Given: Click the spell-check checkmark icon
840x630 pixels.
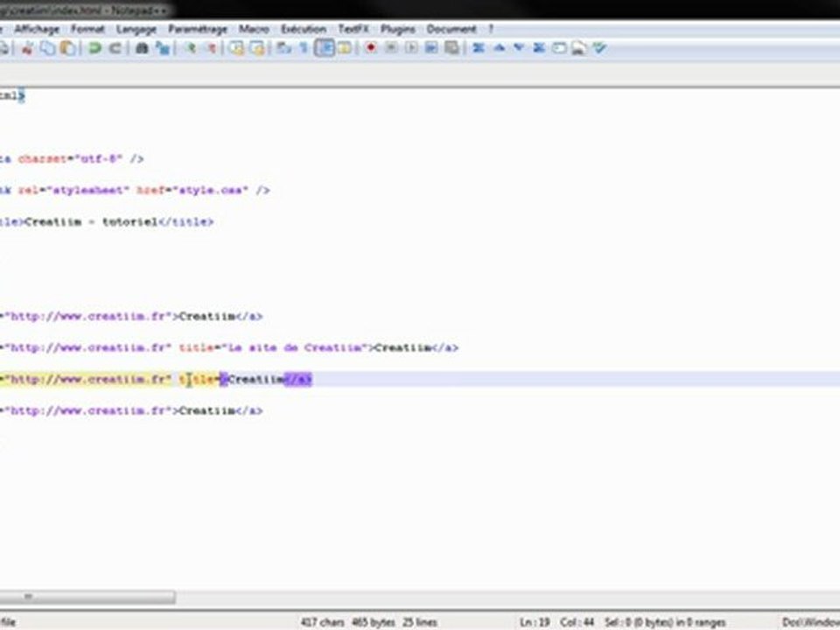Looking at the screenshot, I should [x=599, y=48].
